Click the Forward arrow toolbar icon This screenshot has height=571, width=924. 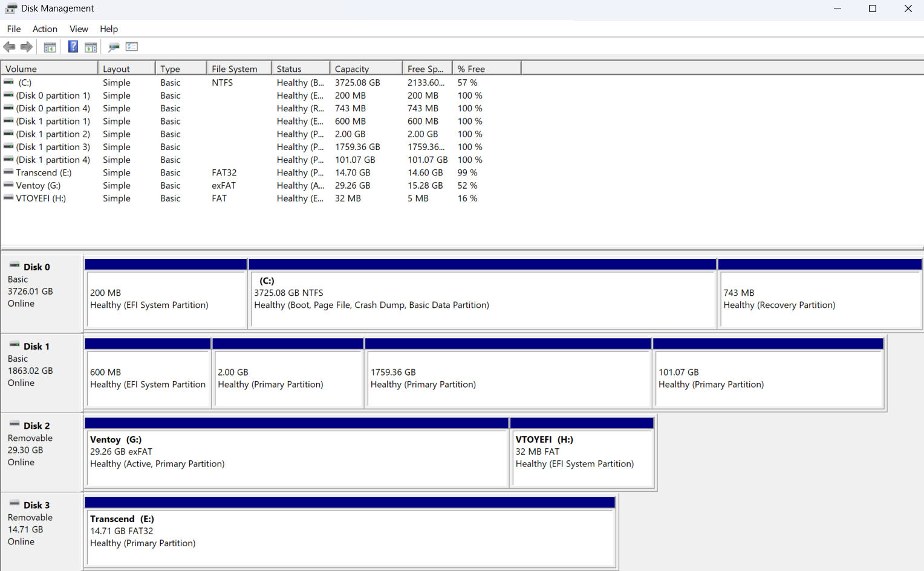click(x=27, y=47)
